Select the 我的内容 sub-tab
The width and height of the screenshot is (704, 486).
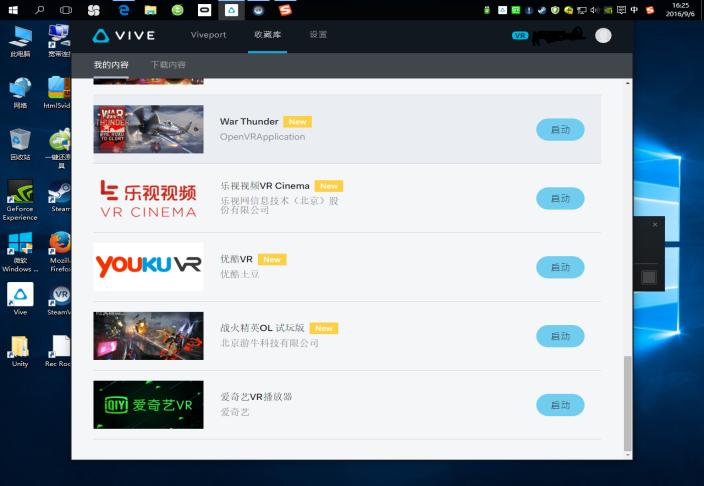pos(111,65)
